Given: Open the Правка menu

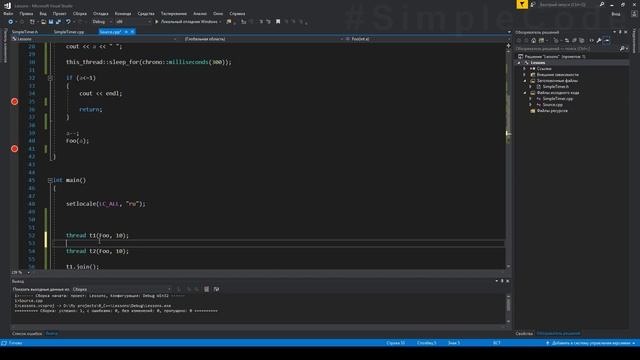Looking at the screenshot, I should 26,13.
